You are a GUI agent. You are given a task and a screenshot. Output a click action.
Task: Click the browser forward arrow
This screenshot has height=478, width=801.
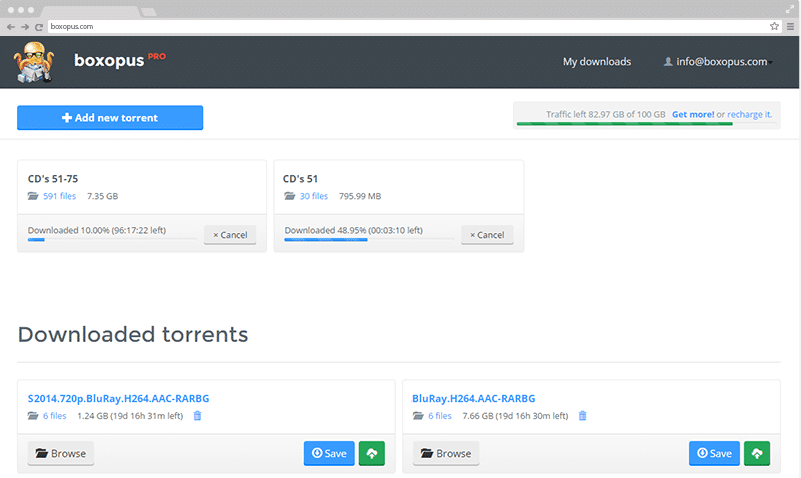(x=24, y=26)
